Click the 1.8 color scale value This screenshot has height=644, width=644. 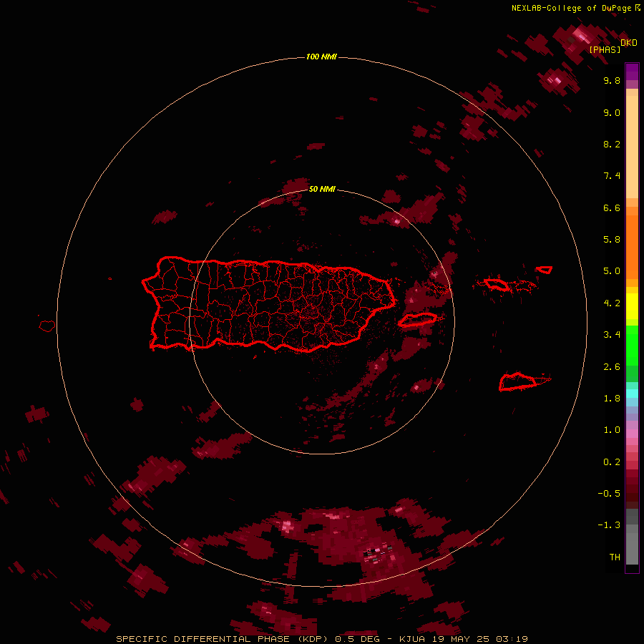coord(612,399)
